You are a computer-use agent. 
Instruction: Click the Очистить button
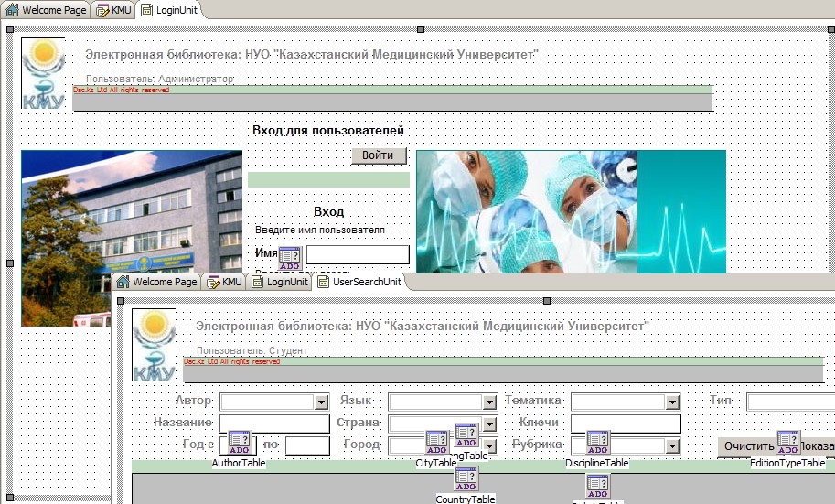748,446
